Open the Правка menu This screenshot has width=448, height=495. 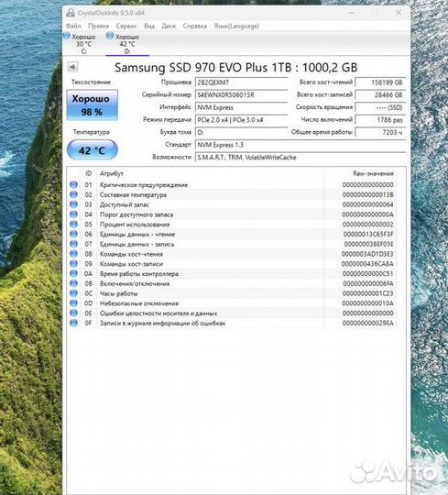(98, 26)
